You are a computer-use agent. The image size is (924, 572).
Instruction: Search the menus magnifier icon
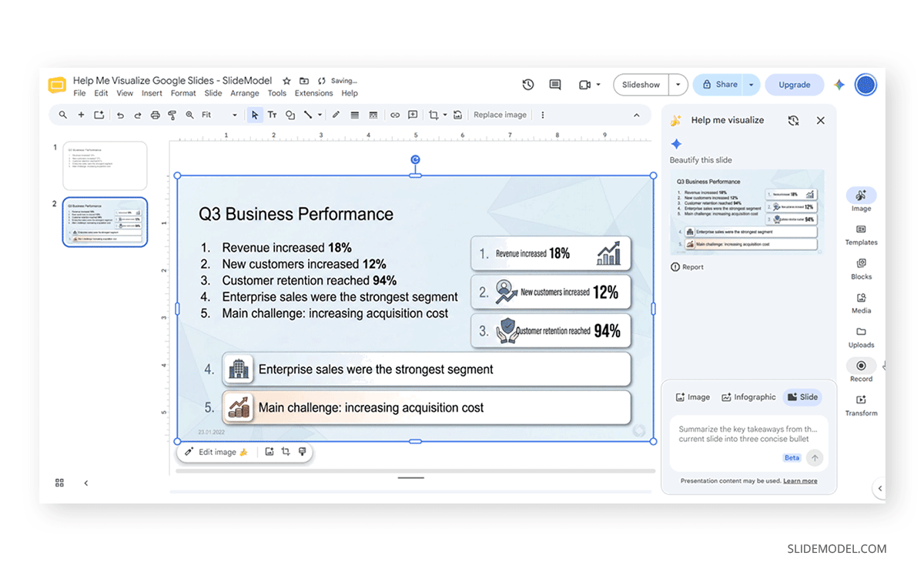pyautogui.click(x=63, y=115)
